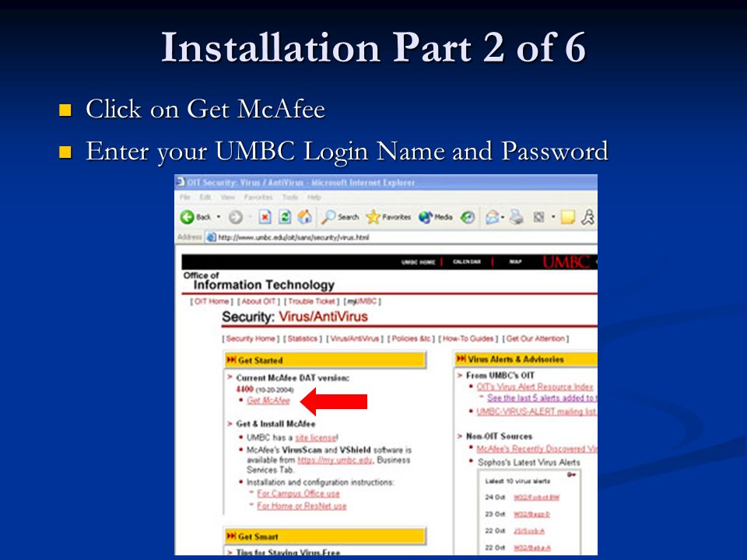Open the 24 Oct virus alert link
The image size is (747, 560).
(536, 497)
